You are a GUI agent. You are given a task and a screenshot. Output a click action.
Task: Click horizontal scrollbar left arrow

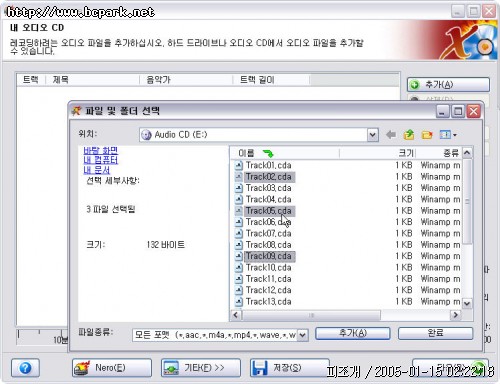point(236,315)
